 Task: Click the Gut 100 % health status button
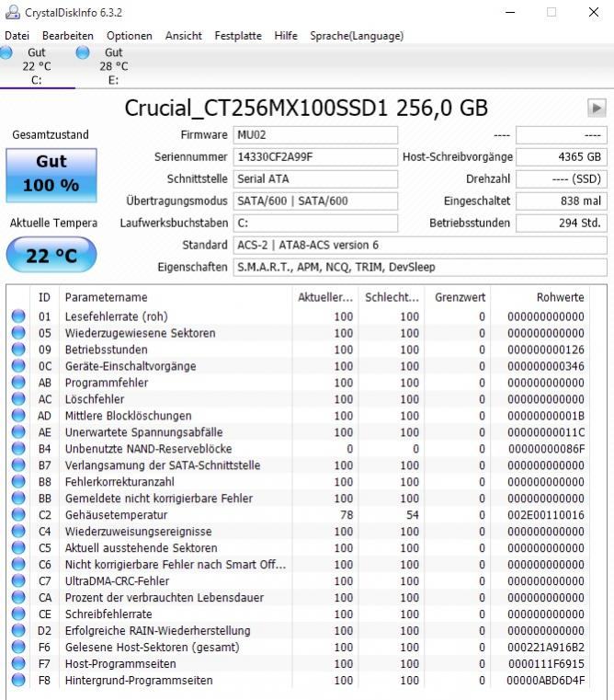pos(51,175)
